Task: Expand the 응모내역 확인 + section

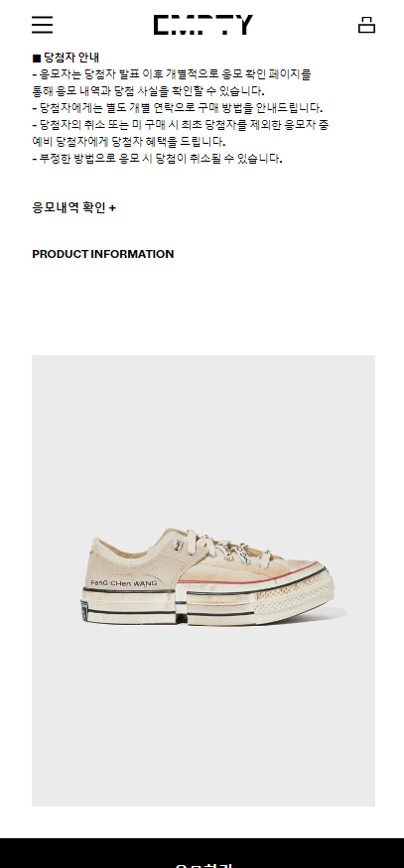Action: point(73,207)
